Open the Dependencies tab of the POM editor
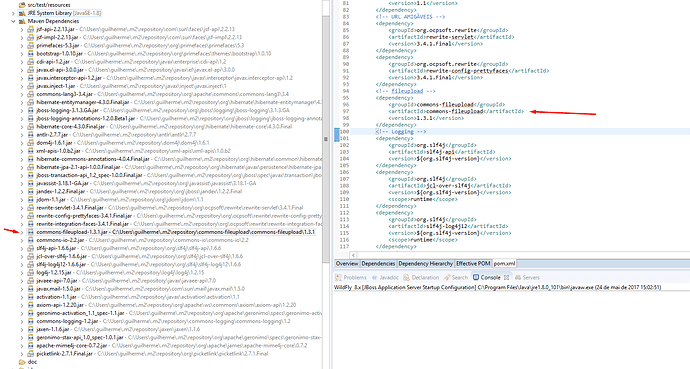Viewport: 690px width, 369px height. (x=378, y=263)
